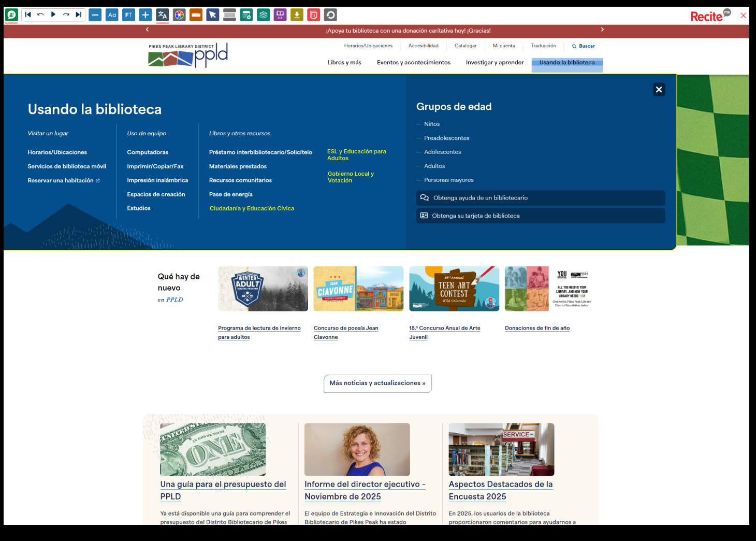This screenshot has width=756, height=541.
Task: Open Horarios/Ubicaciones in top utility bar
Action: point(368,46)
